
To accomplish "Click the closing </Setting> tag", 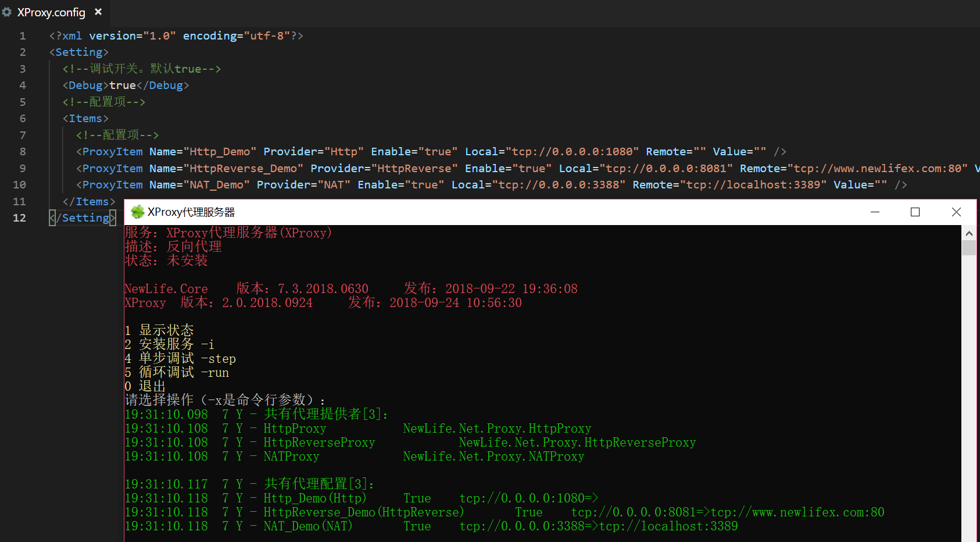I will click(83, 218).
